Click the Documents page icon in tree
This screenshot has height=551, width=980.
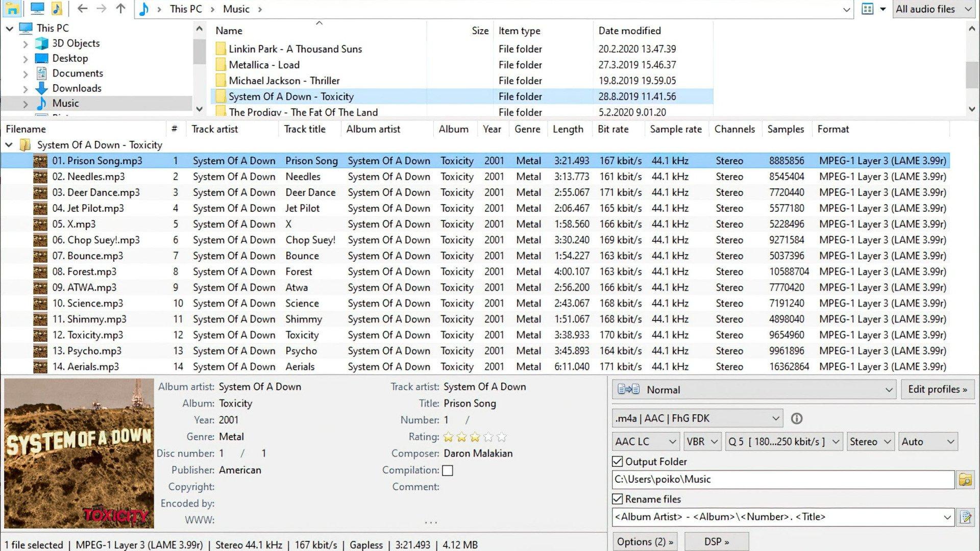(x=42, y=73)
